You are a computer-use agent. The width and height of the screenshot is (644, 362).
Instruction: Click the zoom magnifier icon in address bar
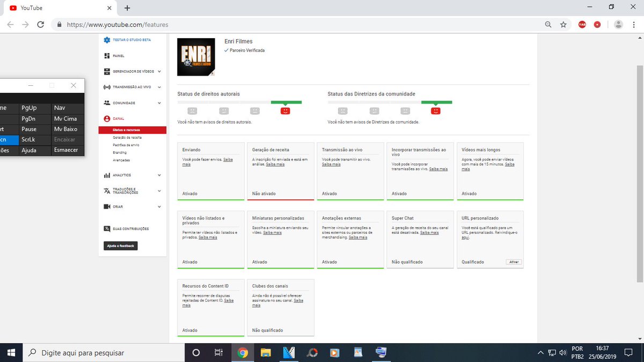coord(548,25)
